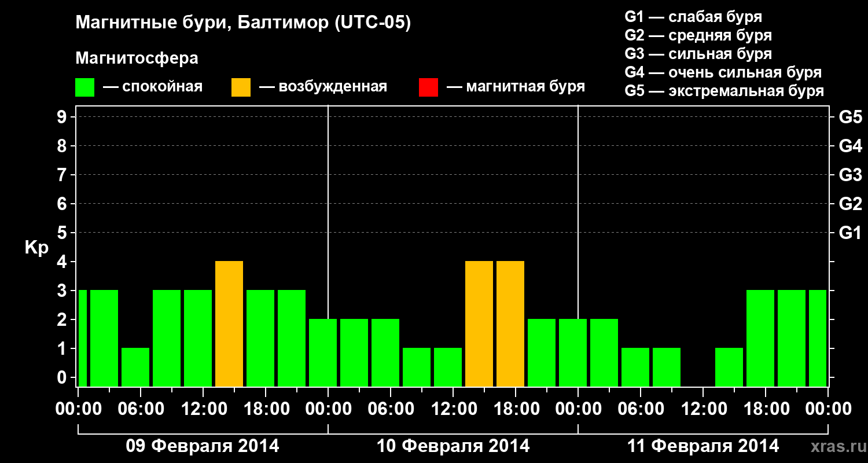This screenshot has height=463, width=868.
Task: Click the Kp 3 bar at 18:00 on 11 Февраля
Action: 760,339
